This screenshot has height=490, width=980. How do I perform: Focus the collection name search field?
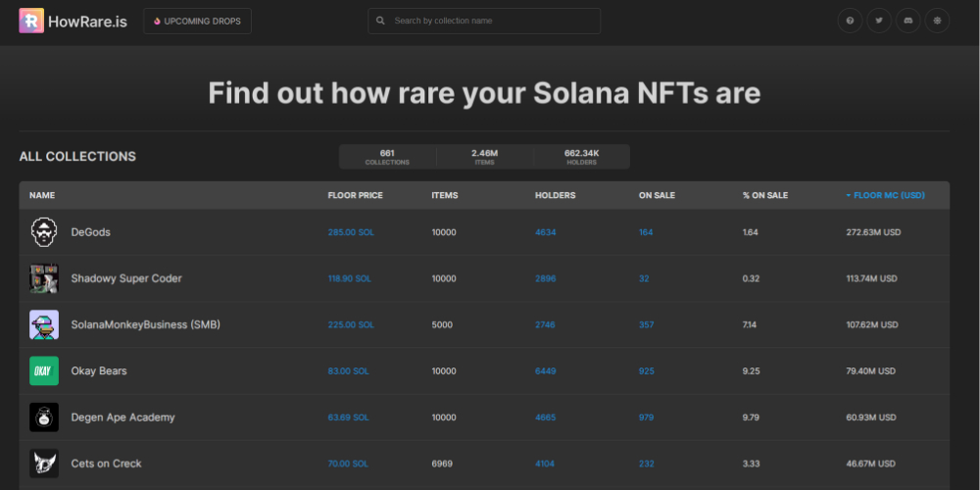click(484, 21)
